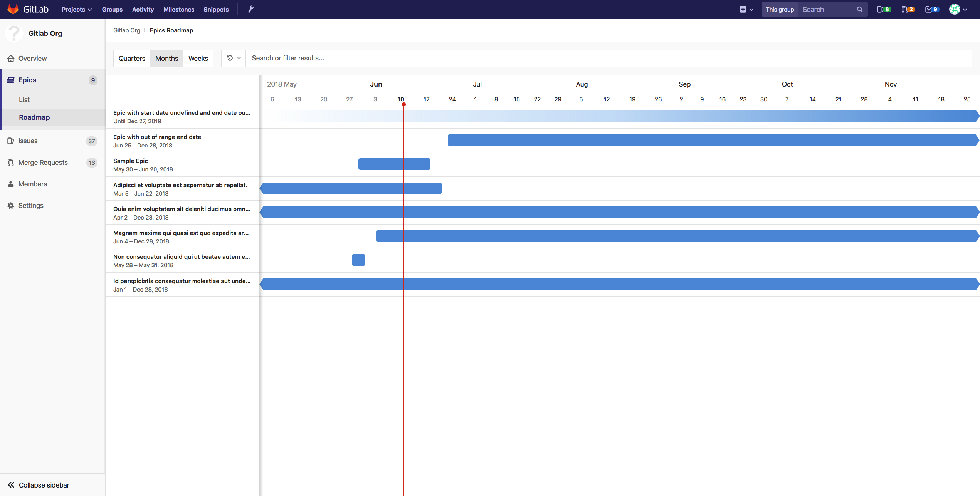The width and height of the screenshot is (980, 496).
Task: Select the Sample Epic timeline bar
Action: [x=394, y=164]
